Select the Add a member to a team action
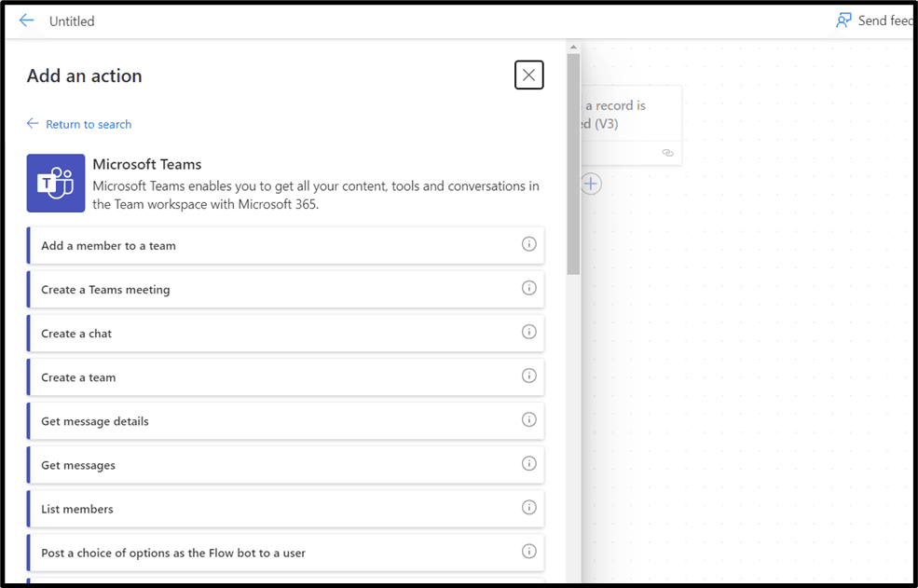 tap(108, 246)
